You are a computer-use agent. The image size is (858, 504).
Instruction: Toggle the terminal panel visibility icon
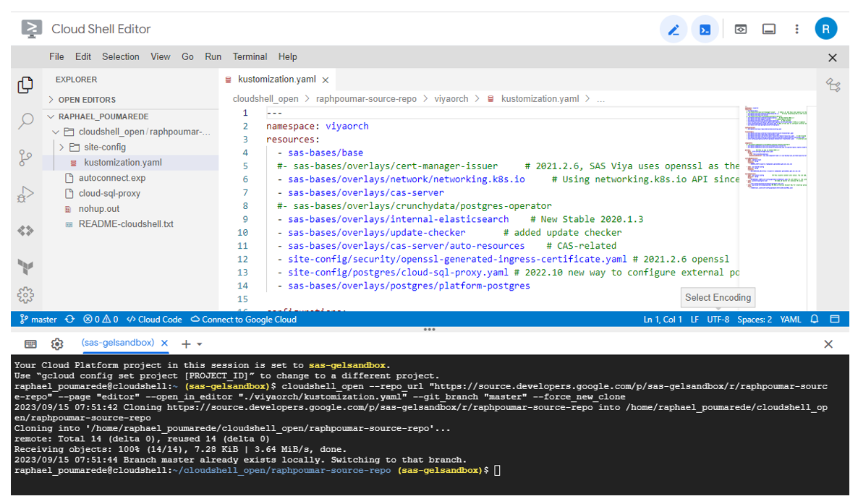point(768,28)
